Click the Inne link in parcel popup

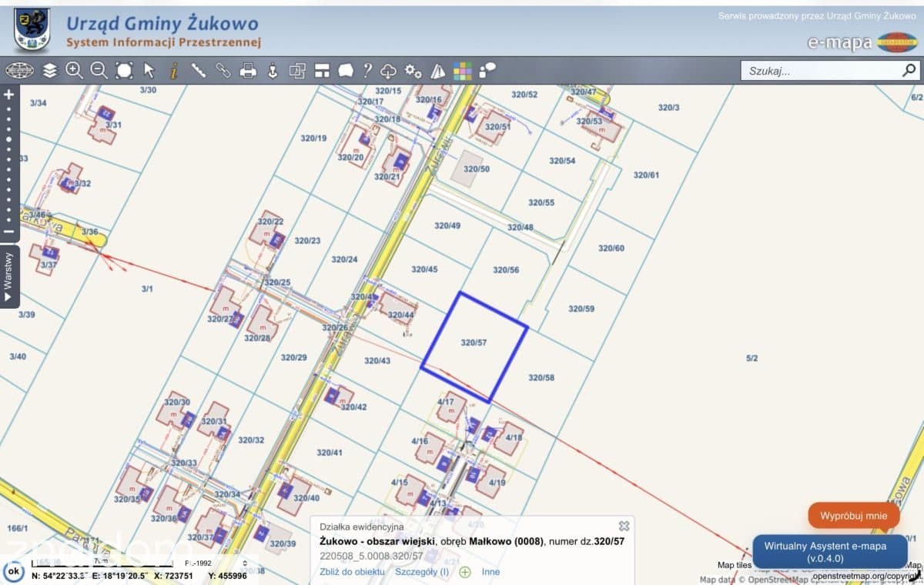click(490, 572)
